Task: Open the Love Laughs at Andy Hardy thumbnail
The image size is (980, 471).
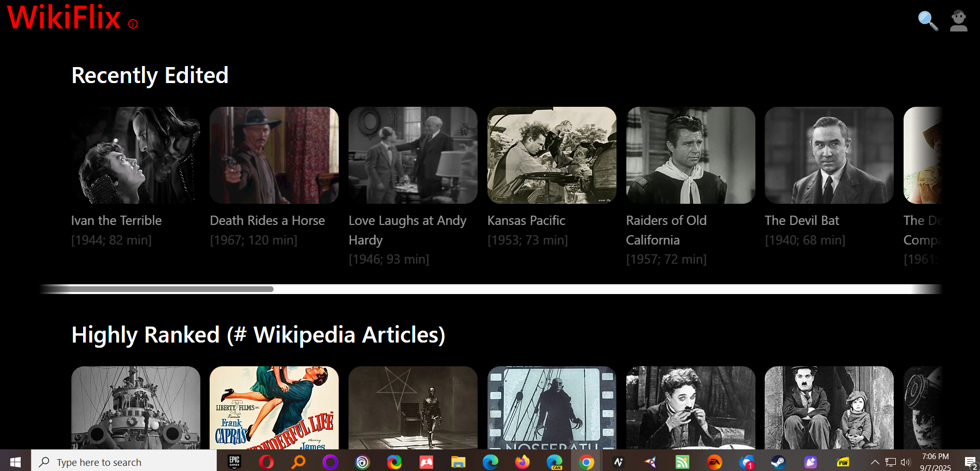Action: (x=413, y=155)
